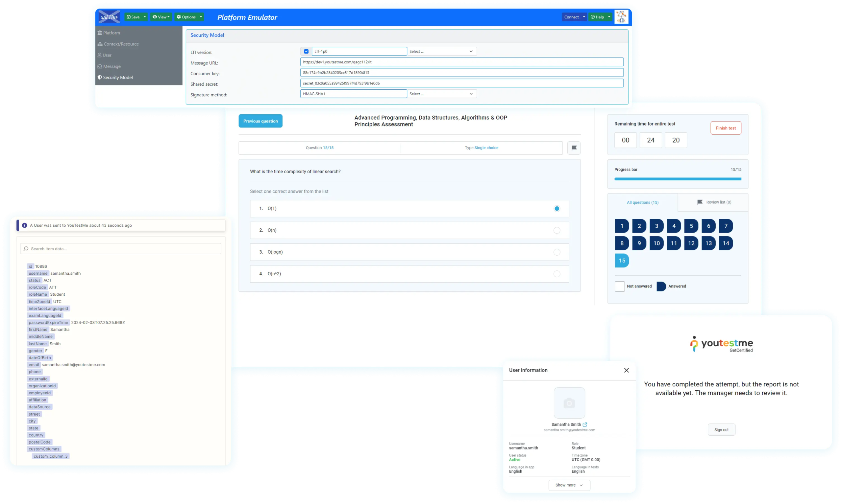Select answer O(n) radio button
This screenshot has width=842, height=504.
pyautogui.click(x=557, y=230)
